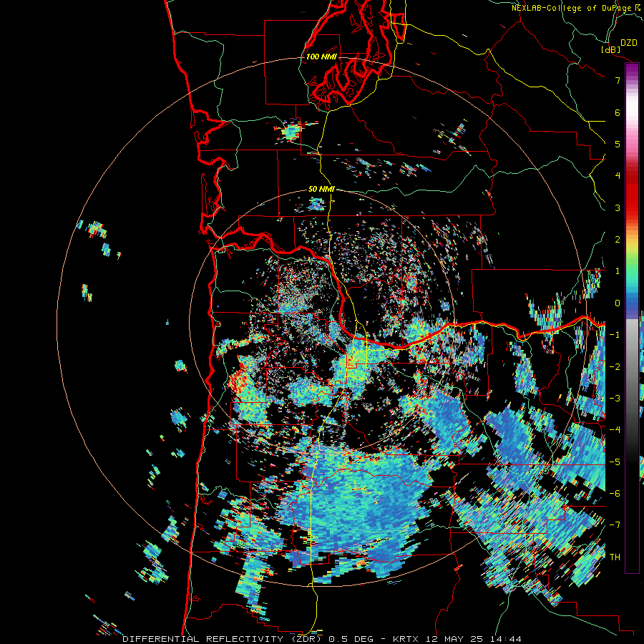Click the "6" value on the color scale
This screenshot has width=644, height=644.
[618, 112]
